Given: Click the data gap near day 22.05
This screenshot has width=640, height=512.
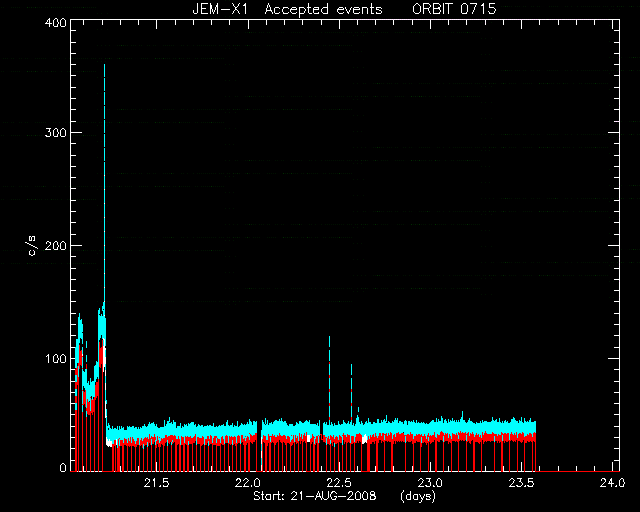Looking at the screenshot, I should pos(260,446).
